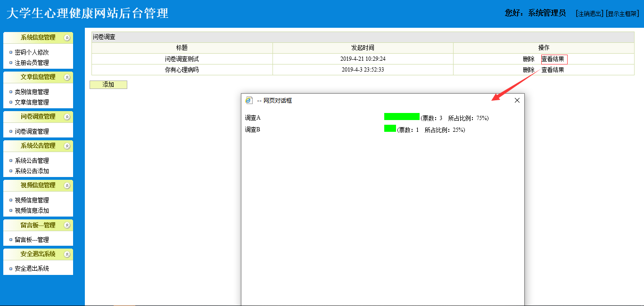This screenshot has height=306, width=644.
Task: Click the bullet icon beside 类别信息管理
Action: coord(11,92)
